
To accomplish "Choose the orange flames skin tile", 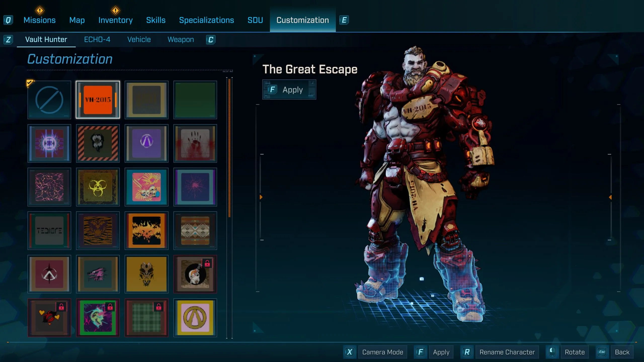I will 146,231.
